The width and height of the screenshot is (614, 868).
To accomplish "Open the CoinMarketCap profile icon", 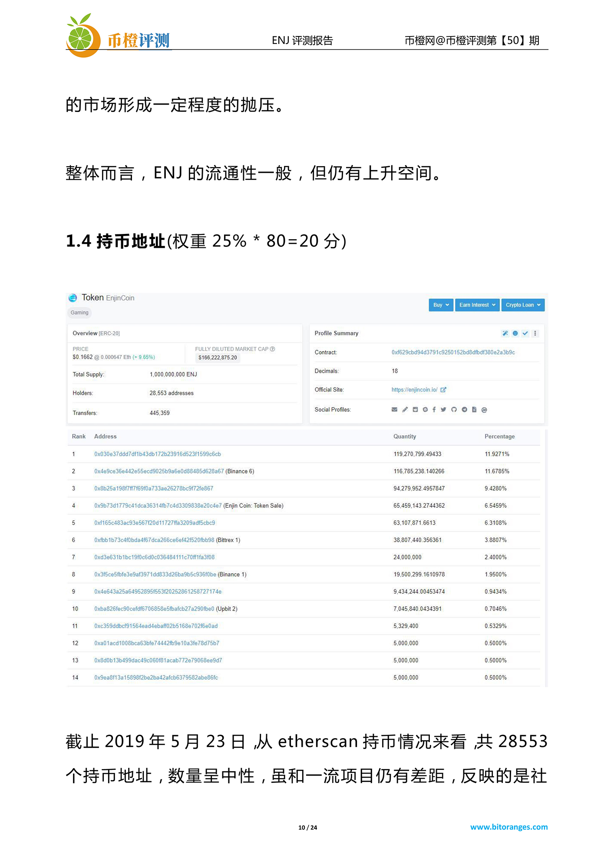I will [484, 410].
